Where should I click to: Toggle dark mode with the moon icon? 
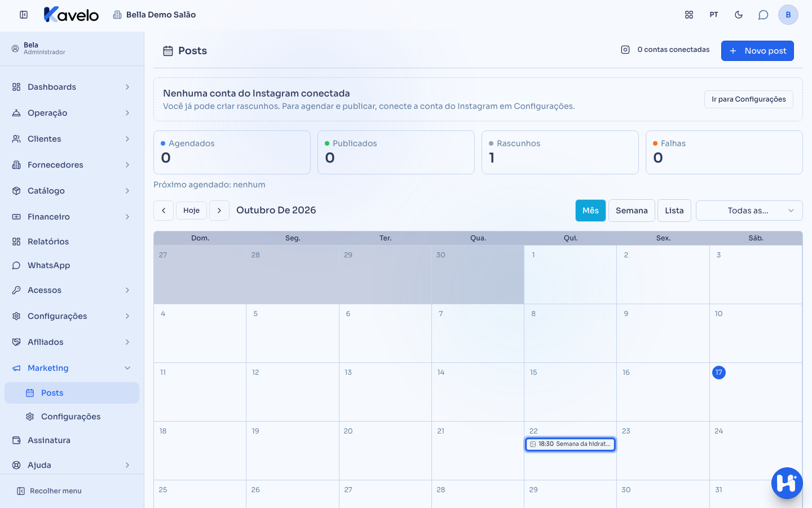point(739,15)
